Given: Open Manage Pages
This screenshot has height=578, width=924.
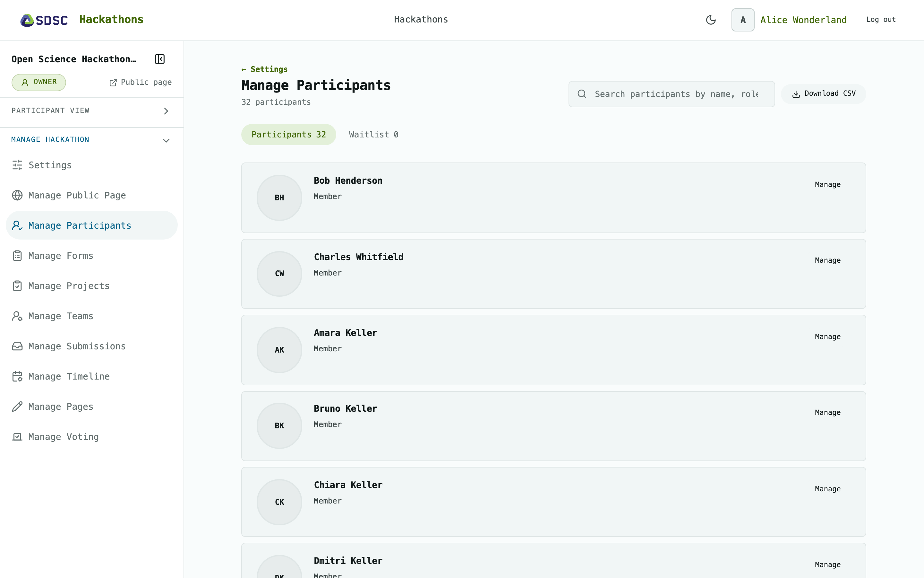Looking at the screenshot, I should (x=92, y=407).
